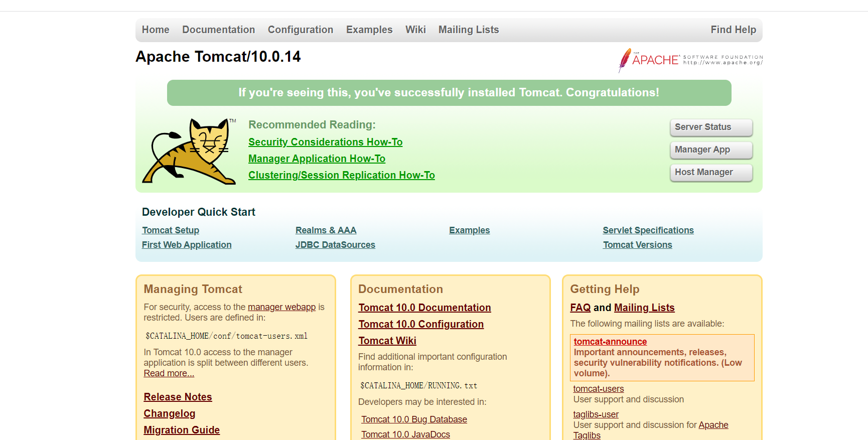Open Security Considerations How-To link

tap(326, 142)
